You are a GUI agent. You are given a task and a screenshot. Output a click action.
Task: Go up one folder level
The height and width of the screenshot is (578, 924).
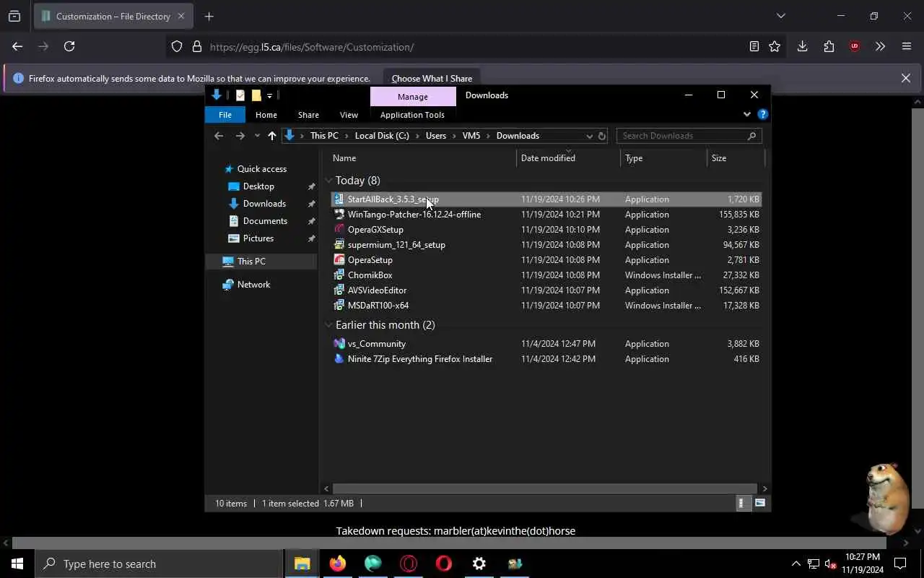(x=271, y=136)
